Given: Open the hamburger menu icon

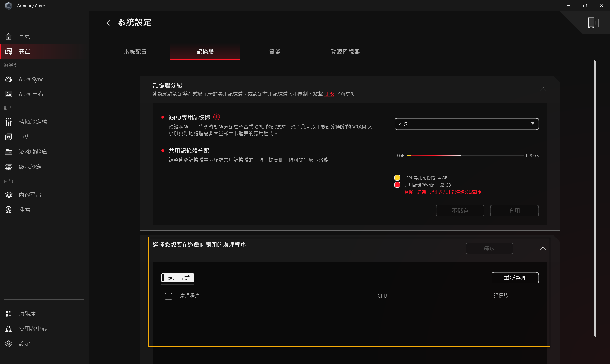Looking at the screenshot, I should click(9, 20).
